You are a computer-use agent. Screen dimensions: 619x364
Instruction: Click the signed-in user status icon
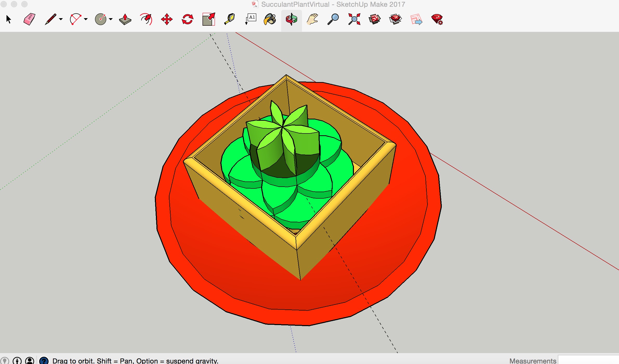(30, 361)
